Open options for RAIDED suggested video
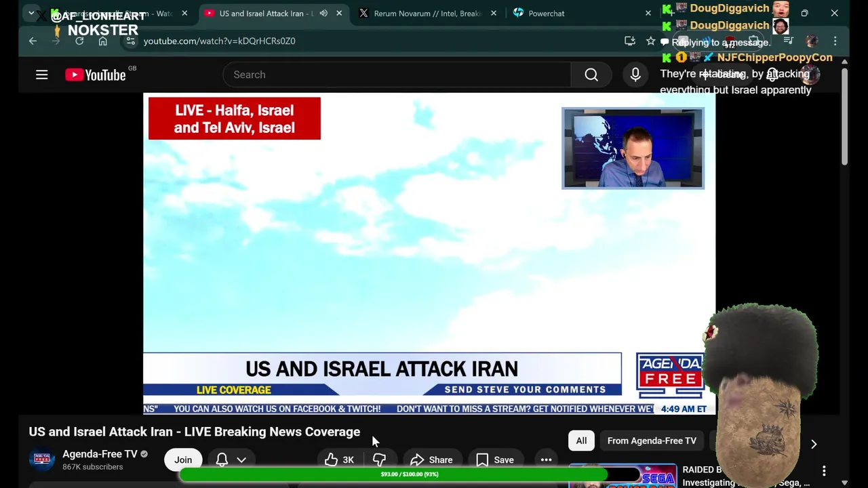The width and height of the screenshot is (868, 488). pos(824,470)
